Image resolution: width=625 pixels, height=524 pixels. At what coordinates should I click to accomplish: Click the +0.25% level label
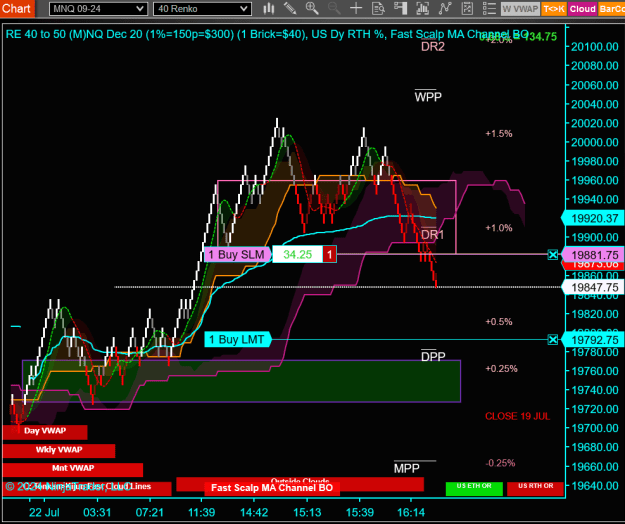(501, 369)
